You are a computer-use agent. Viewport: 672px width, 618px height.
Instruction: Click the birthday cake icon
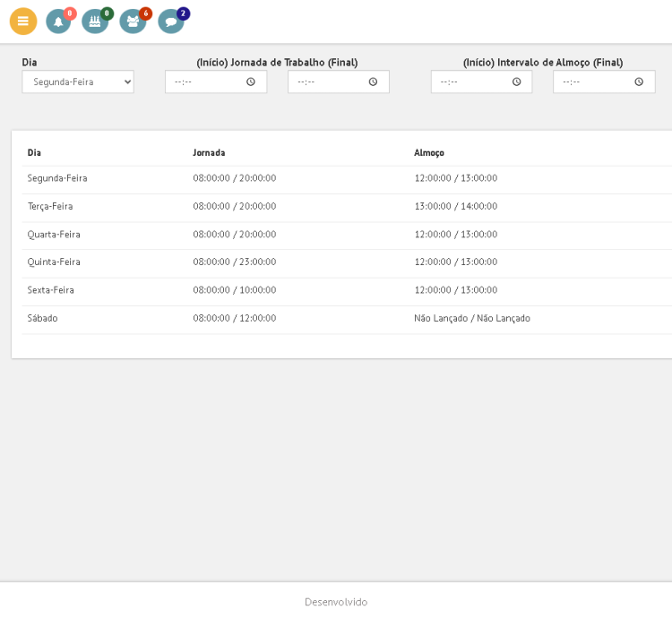pyautogui.click(x=94, y=21)
